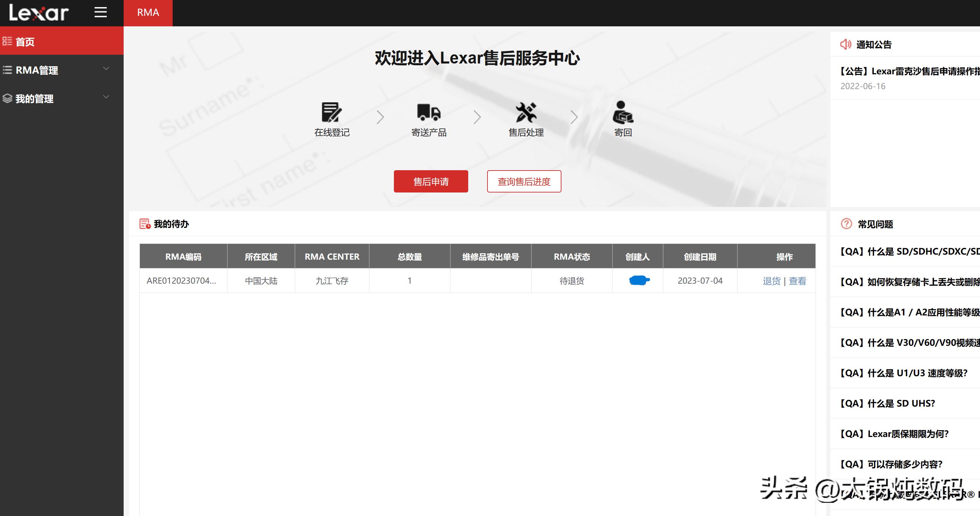The height and width of the screenshot is (516, 980).
Task: Select the 首页 home icon in sidebar
Action: [8, 42]
